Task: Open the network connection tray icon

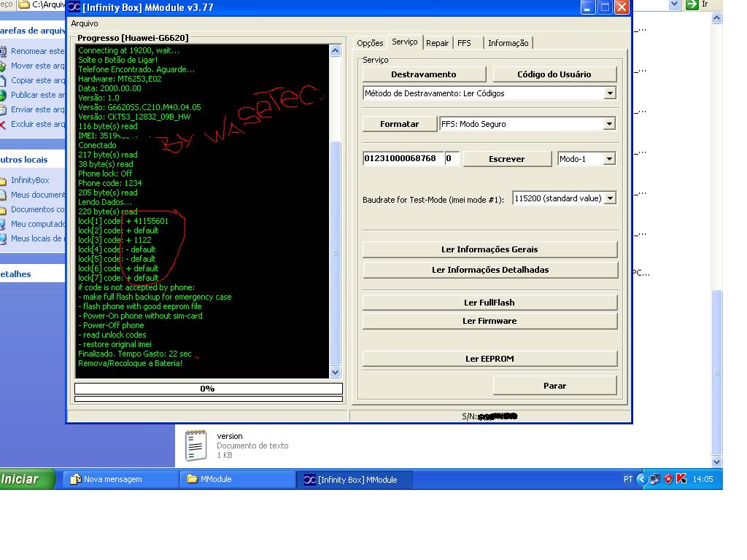Action: [x=655, y=479]
